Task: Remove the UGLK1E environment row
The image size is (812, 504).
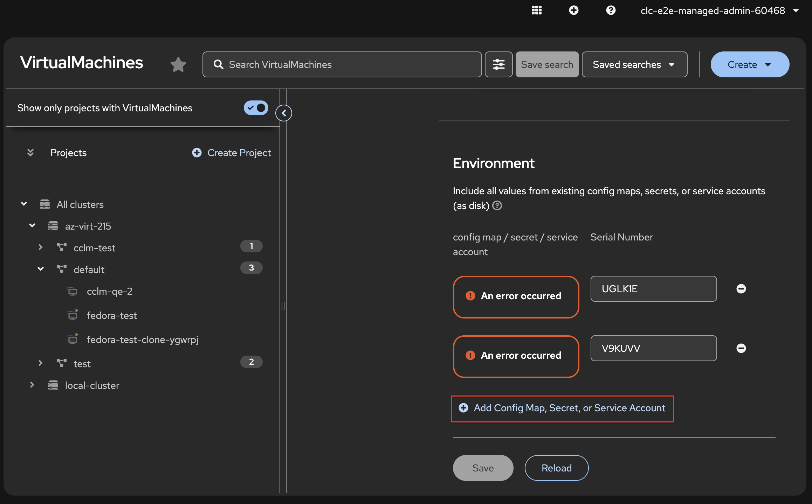Action: [x=741, y=289]
